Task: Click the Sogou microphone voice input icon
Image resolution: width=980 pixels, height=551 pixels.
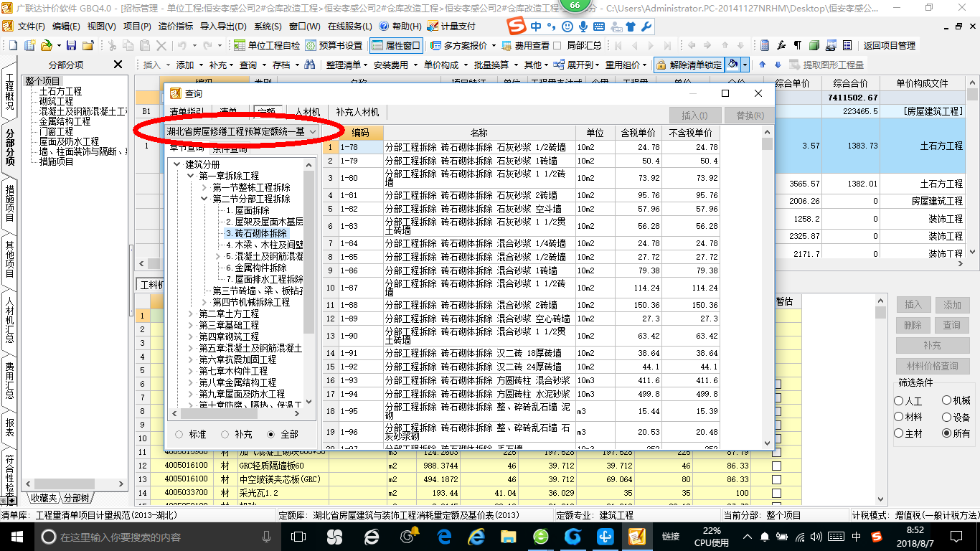Action: (583, 27)
